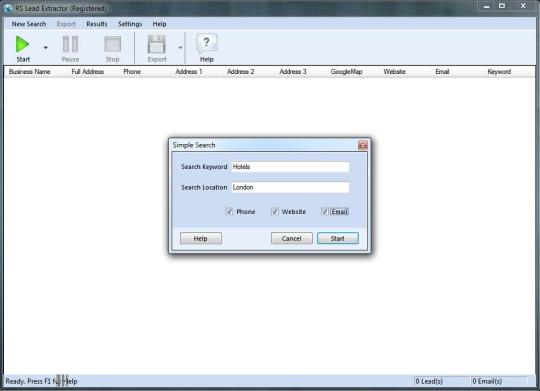Click the Phone column header
The image size is (540, 391).
(x=132, y=72)
